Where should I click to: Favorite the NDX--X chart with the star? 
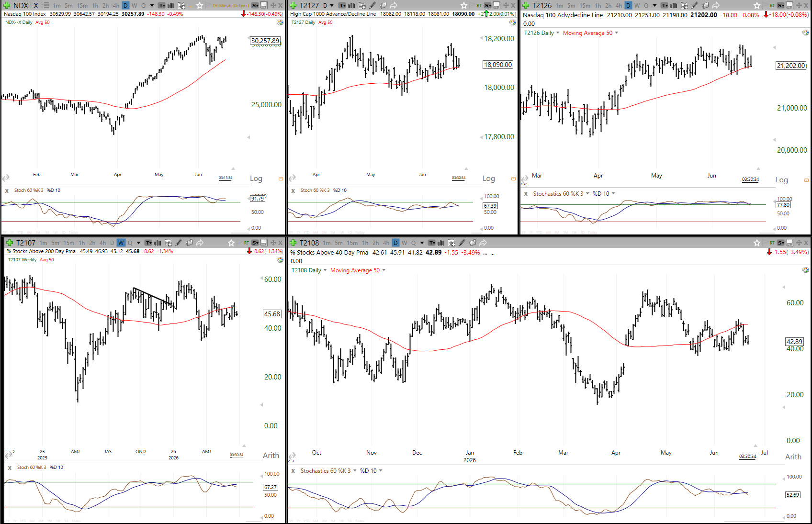(x=200, y=5)
